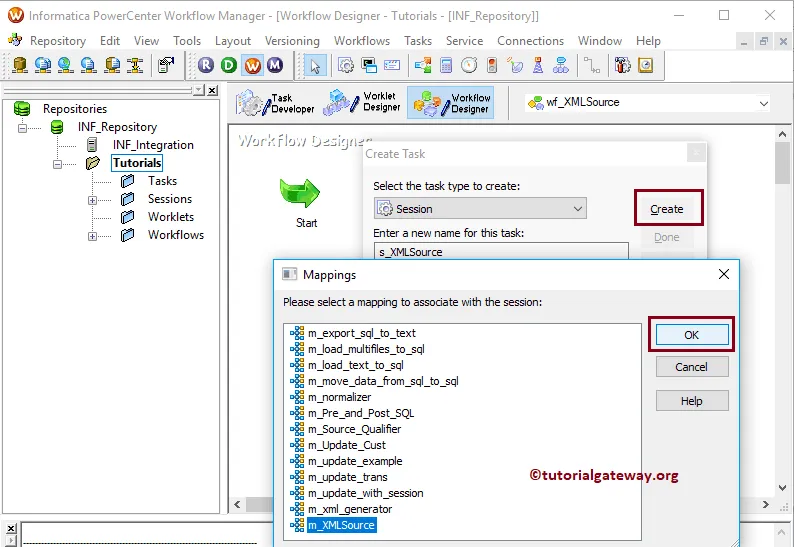Open the Versioning menu
This screenshot has width=794, height=547.
click(292, 41)
